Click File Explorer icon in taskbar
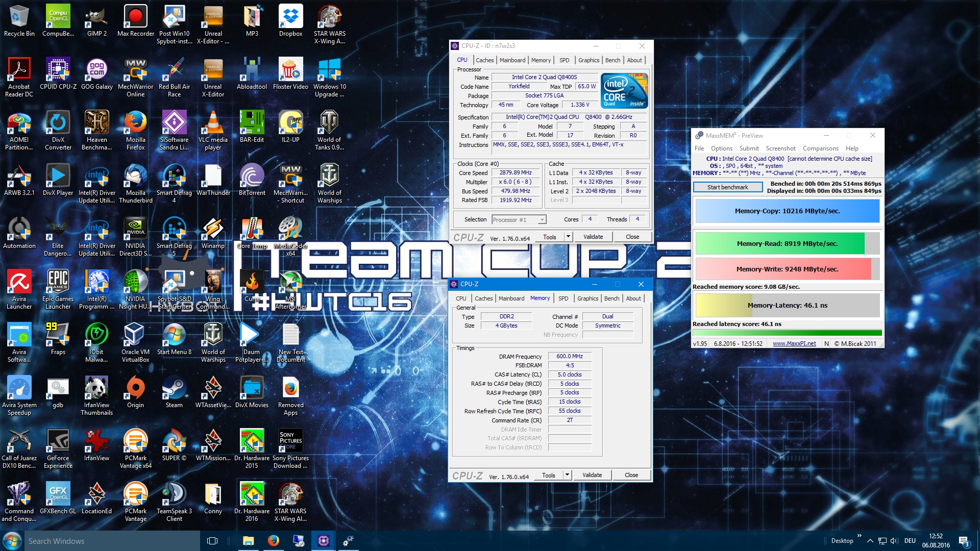The width and height of the screenshot is (980, 551). point(249,541)
